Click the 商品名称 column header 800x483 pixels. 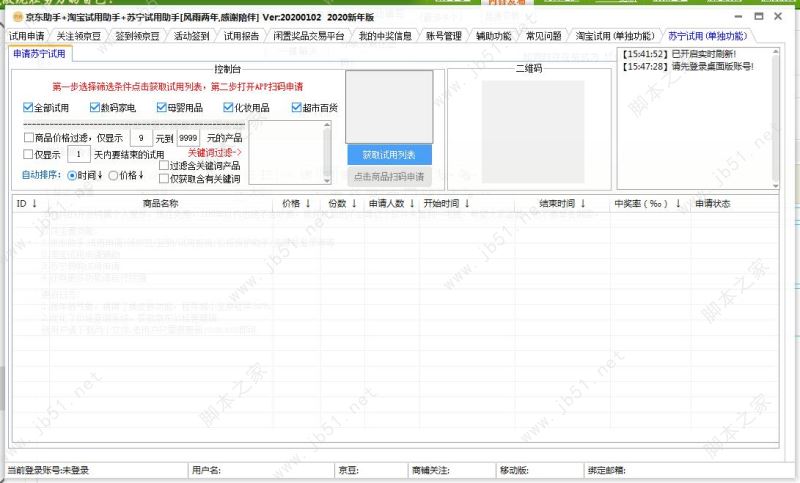tap(160, 203)
